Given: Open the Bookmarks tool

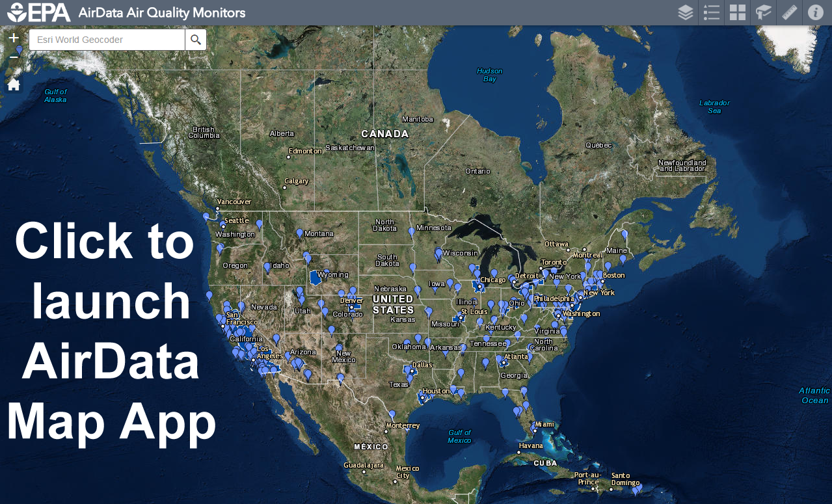Looking at the screenshot, I should pos(763,12).
